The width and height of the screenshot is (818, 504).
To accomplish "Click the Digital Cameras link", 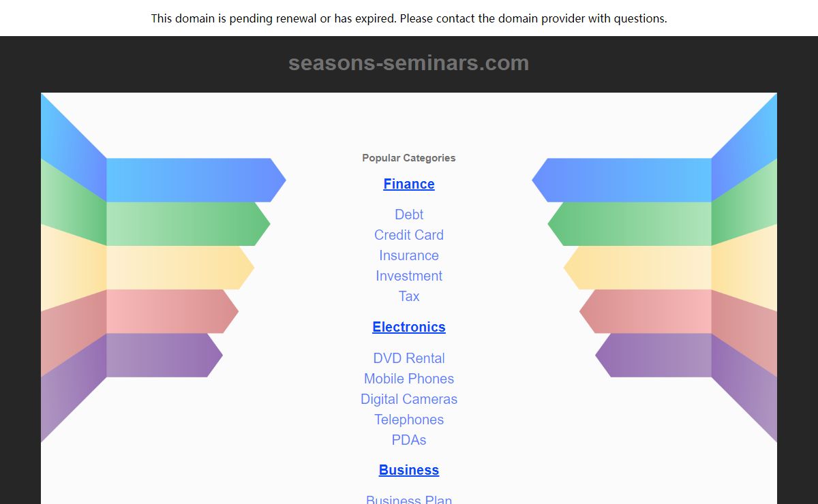I will [x=409, y=399].
